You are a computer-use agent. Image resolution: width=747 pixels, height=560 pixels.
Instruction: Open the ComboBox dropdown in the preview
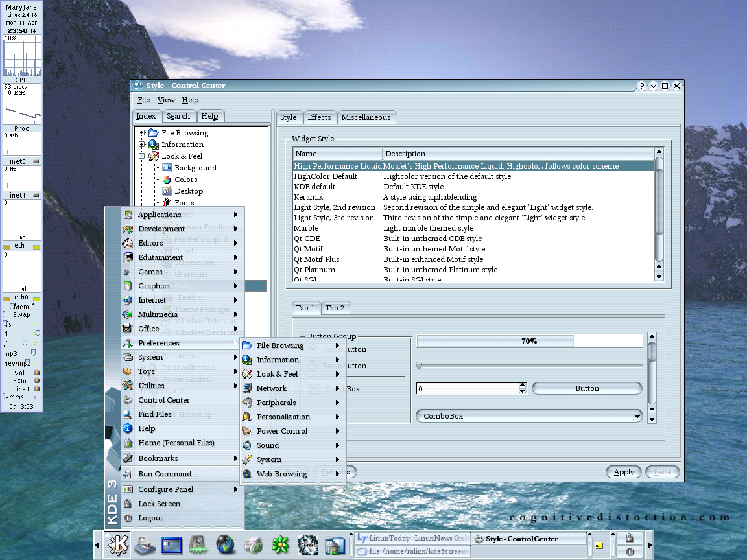[x=528, y=416]
